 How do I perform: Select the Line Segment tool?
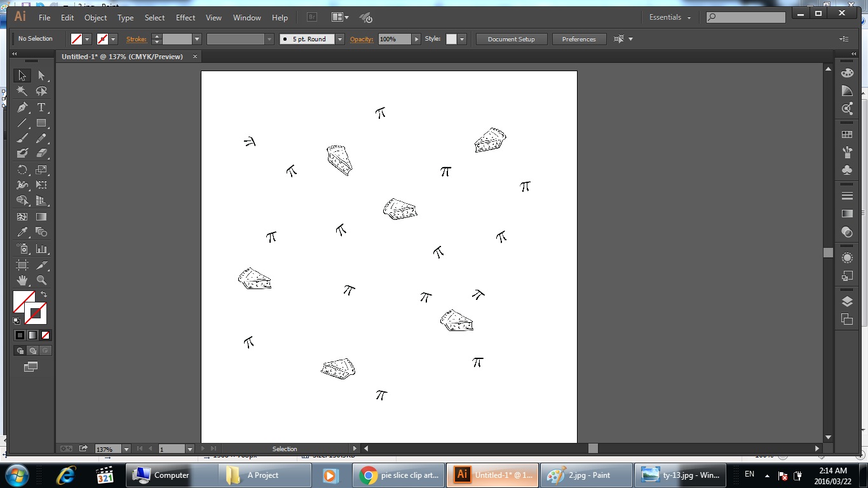tap(22, 123)
